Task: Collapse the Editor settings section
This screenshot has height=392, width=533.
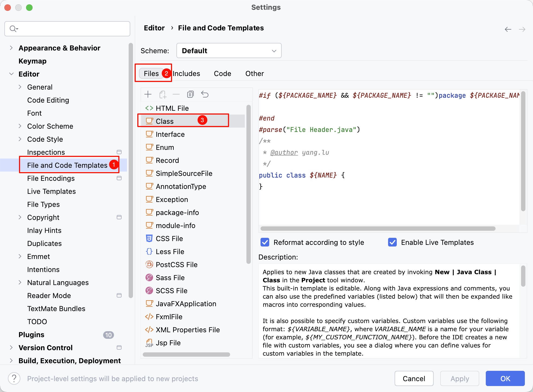Action: [11, 74]
